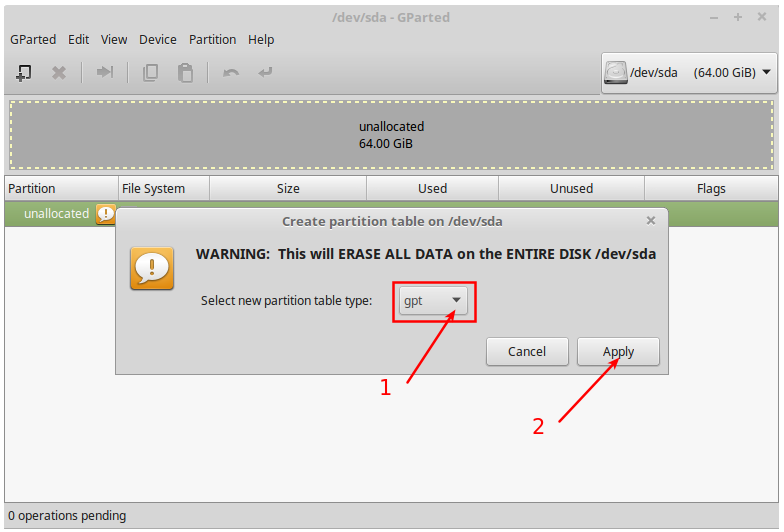The image size is (784, 532).
Task: Maximize the GParted window
Action: click(x=738, y=18)
